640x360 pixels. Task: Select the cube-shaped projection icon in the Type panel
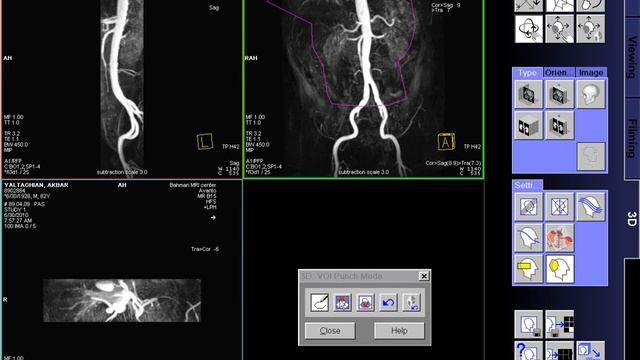[x=529, y=125]
